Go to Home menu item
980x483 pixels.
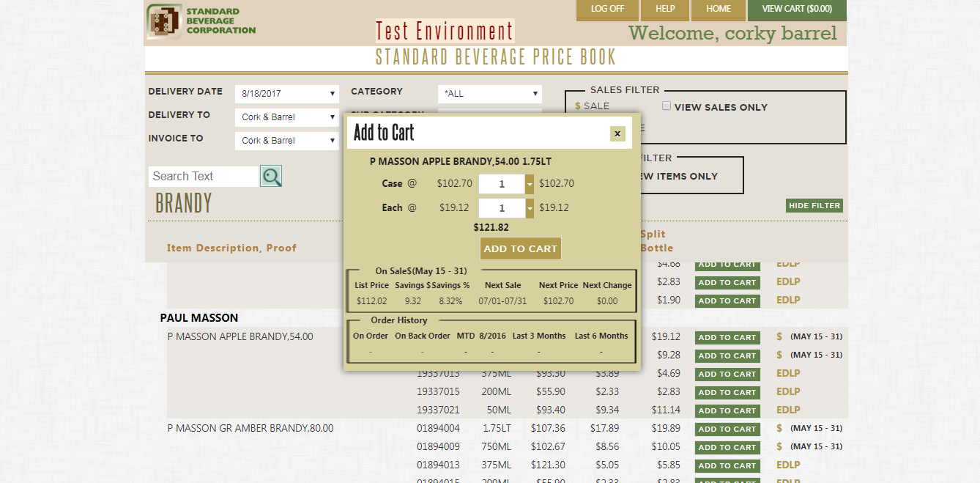tap(719, 10)
